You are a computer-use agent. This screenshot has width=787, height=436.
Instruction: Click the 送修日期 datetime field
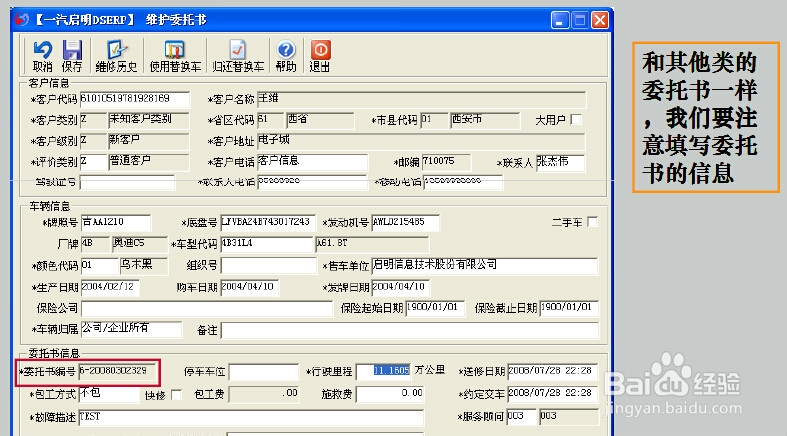(553, 372)
